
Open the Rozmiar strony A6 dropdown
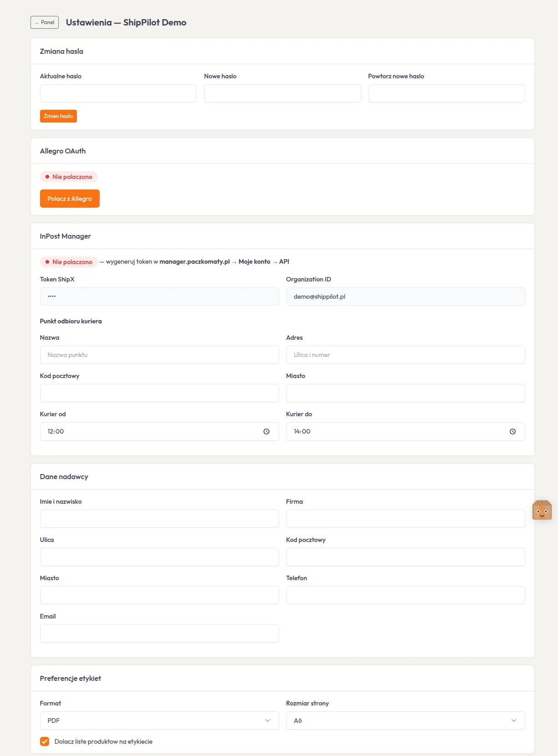point(406,720)
